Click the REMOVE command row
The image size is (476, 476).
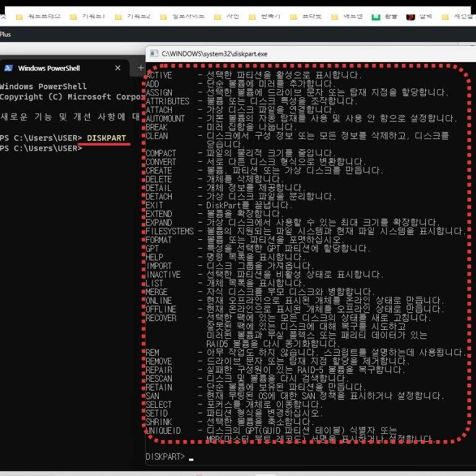[x=278, y=361]
